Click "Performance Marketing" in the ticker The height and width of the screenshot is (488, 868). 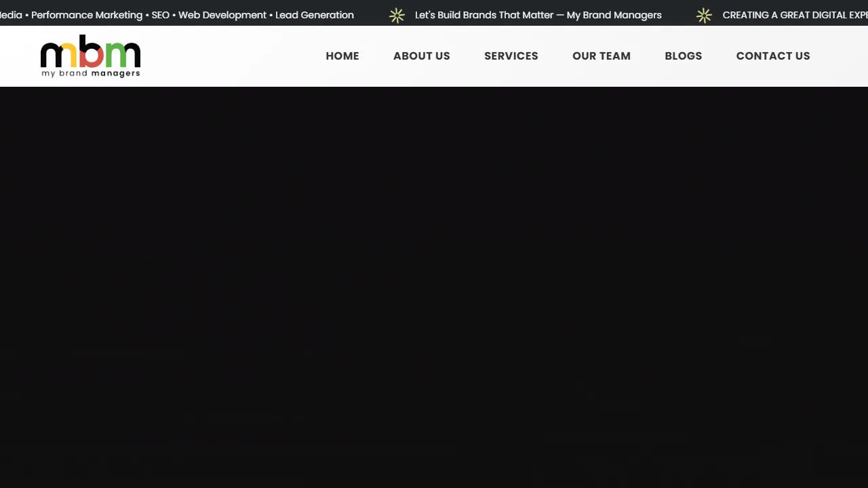click(86, 15)
